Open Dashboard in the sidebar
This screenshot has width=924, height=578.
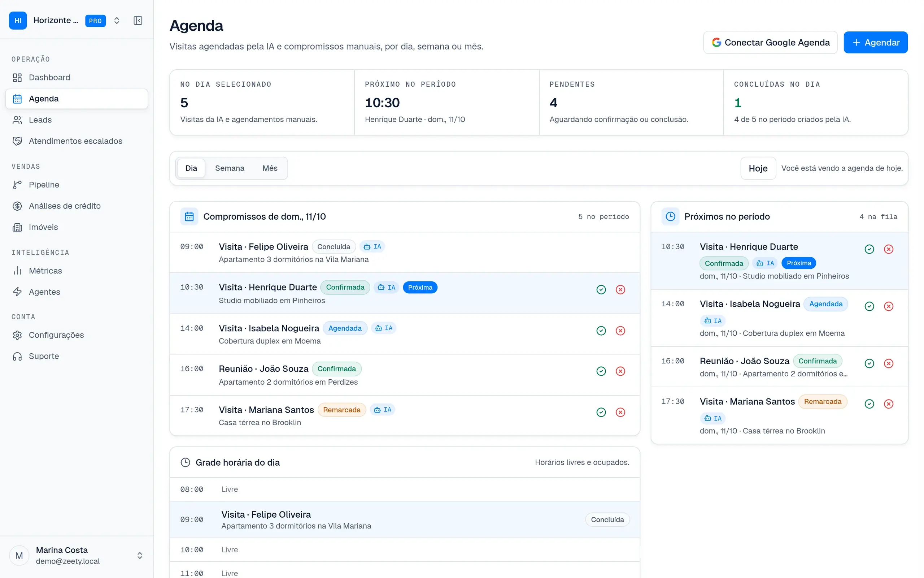[x=77, y=78]
